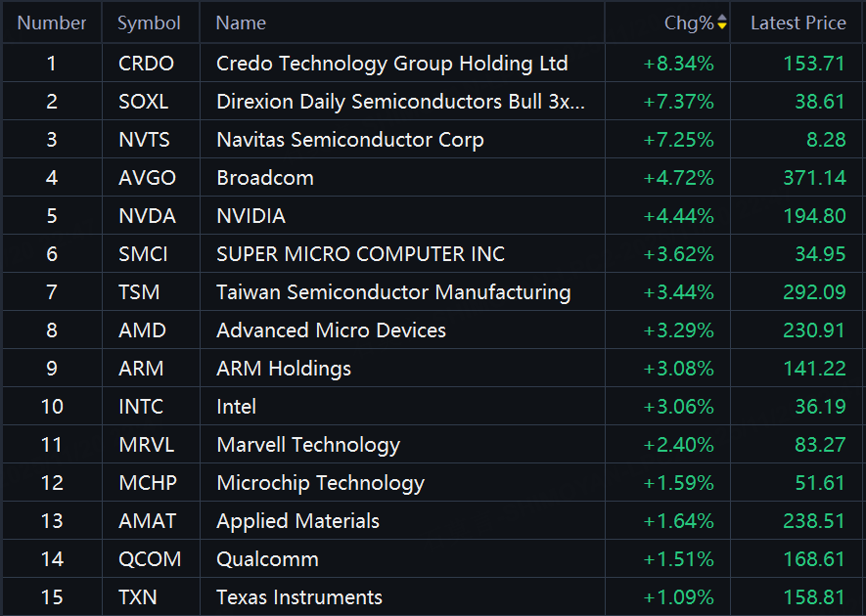
Task: Sort by the Symbol column header
Action: coord(149,22)
